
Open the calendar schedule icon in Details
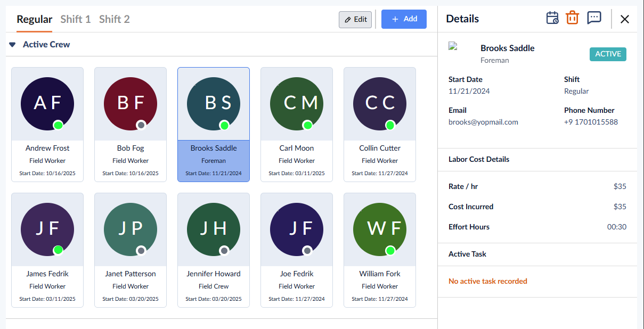552,18
